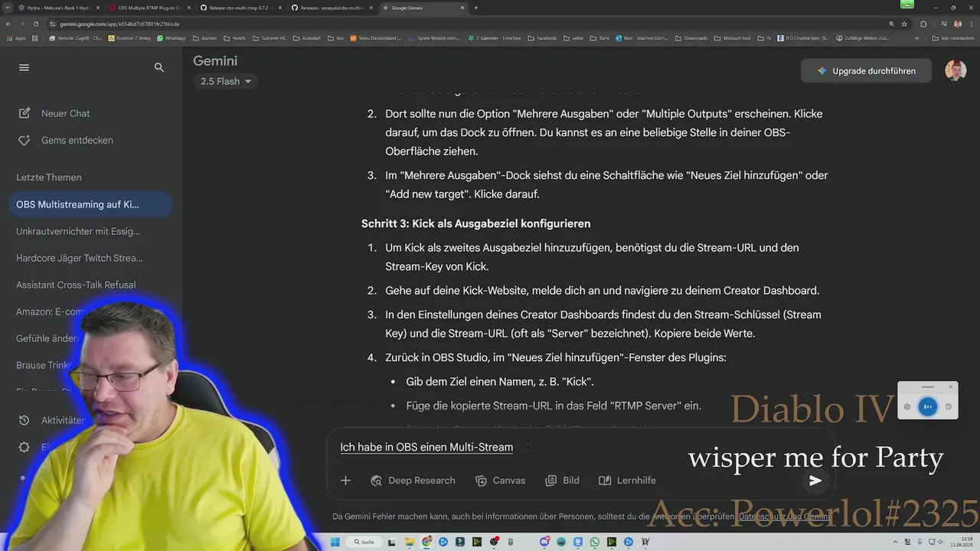Close the floating widget with X
980x551 pixels.
coord(951,386)
